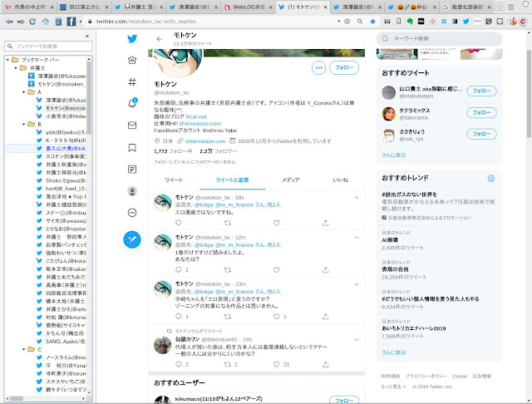
Task: Reply to the 59s tweet
Action: [179, 223]
